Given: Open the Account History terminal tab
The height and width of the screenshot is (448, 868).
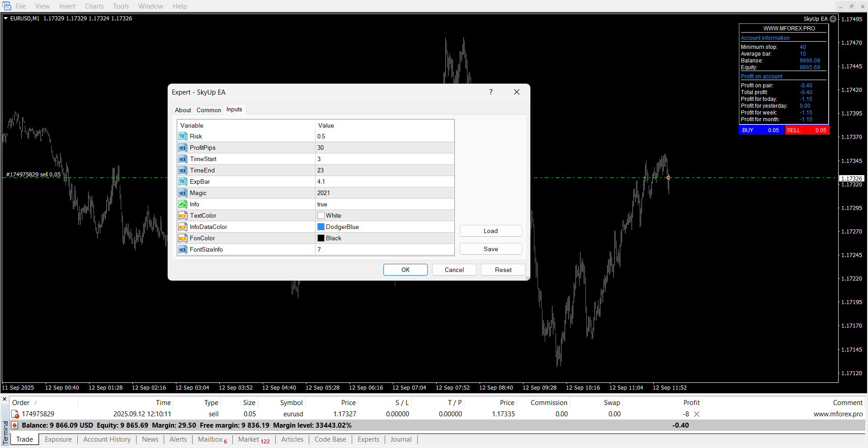Looking at the screenshot, I should [x=107, y=439].
